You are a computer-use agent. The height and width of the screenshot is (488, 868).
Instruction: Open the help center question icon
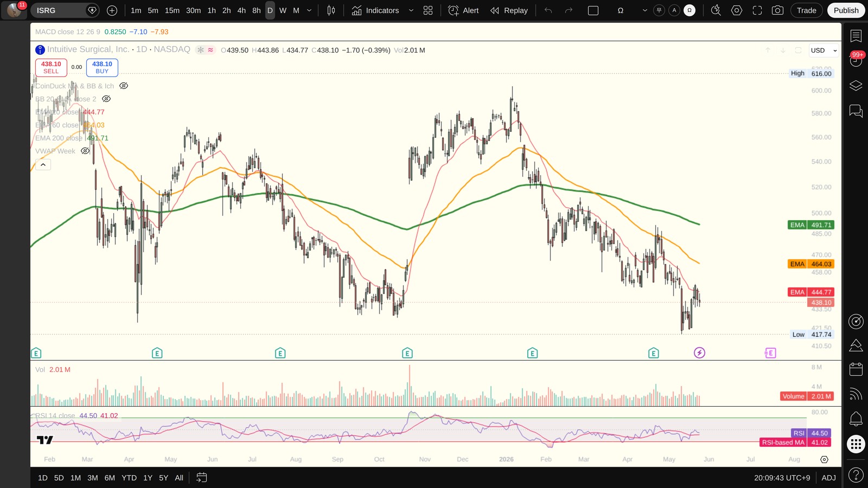[x=856, y=476]
